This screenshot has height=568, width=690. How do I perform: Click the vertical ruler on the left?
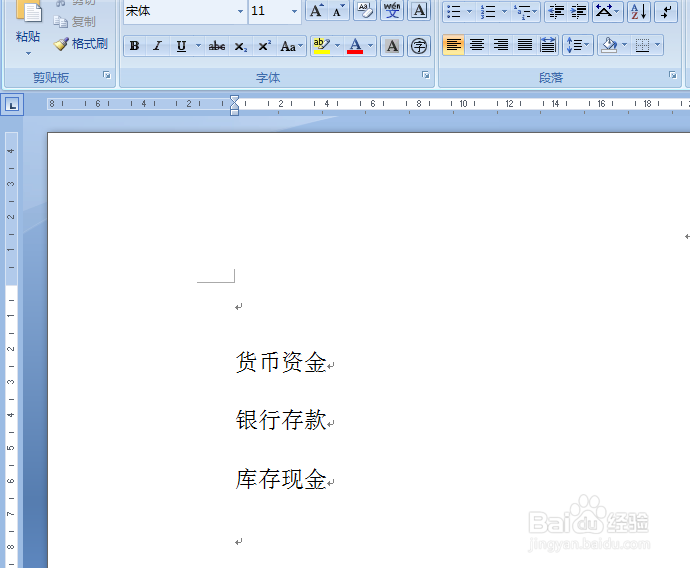pos(11,350)
